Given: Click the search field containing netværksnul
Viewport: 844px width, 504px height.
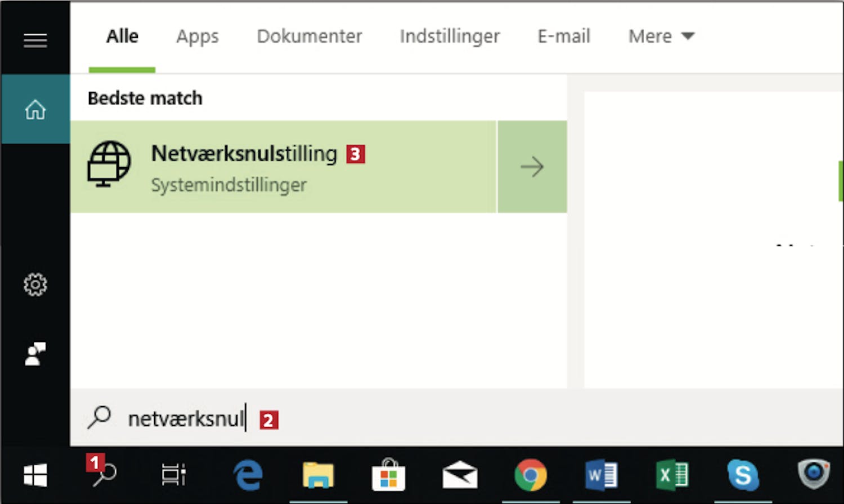Looking at the screenshot, I should 456,418.
